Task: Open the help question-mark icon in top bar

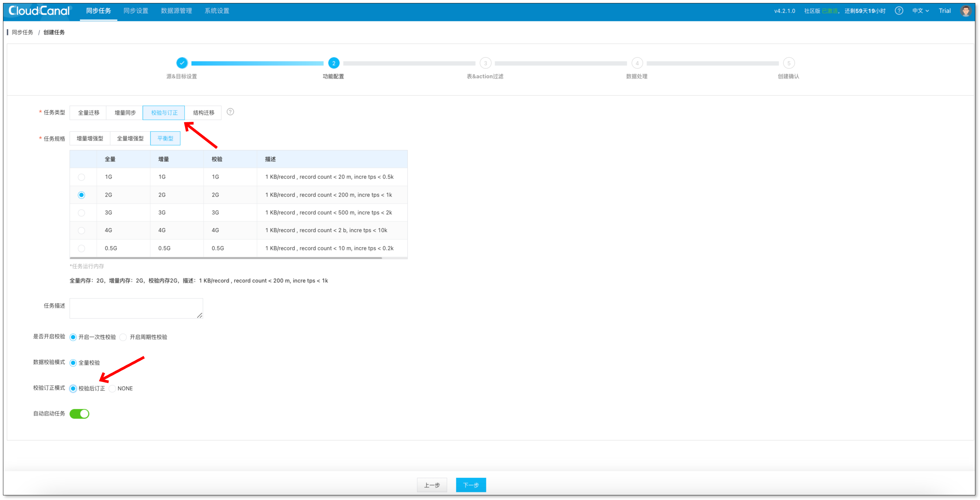Action: pyautogui.click(x=899, y=11)
